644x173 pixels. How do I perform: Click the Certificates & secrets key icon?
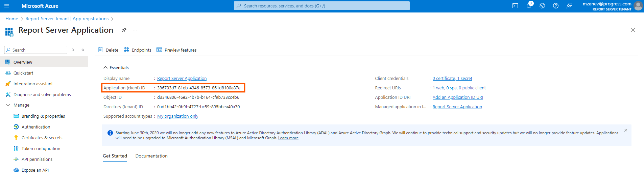pyautogui.click(x=16, y=138)
